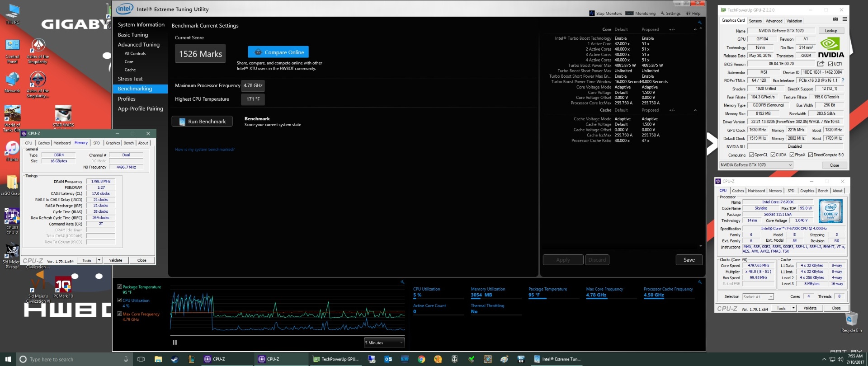Select System Information in XTU sidebar

pos(141,24)
